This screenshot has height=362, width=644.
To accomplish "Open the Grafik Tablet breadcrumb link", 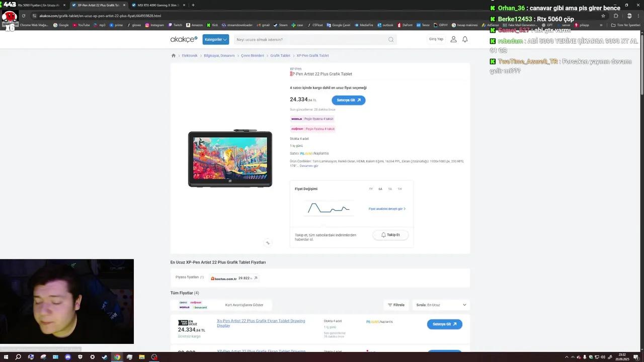I will tap(280, 56).
